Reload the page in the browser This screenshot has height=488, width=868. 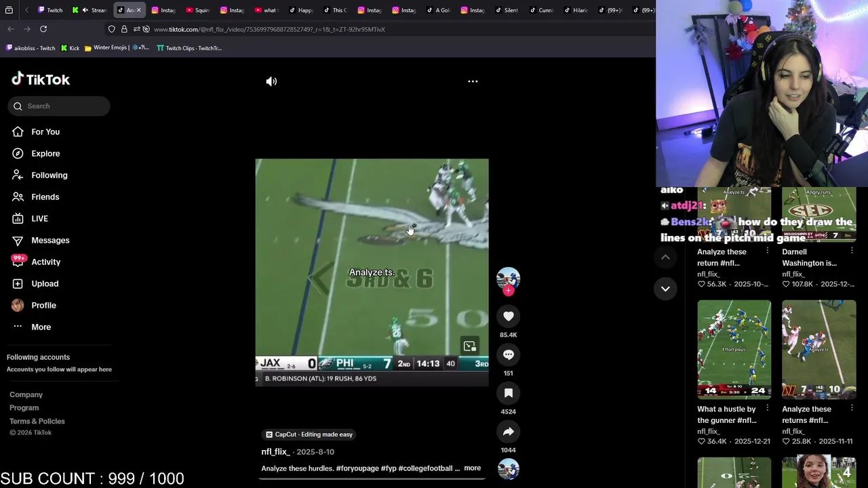coord(43,29)
